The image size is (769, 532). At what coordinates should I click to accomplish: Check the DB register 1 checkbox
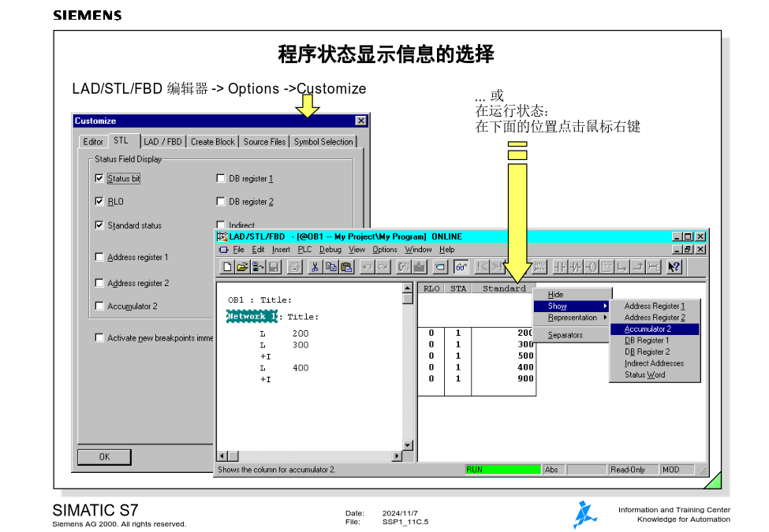click(x=221, y=178)
